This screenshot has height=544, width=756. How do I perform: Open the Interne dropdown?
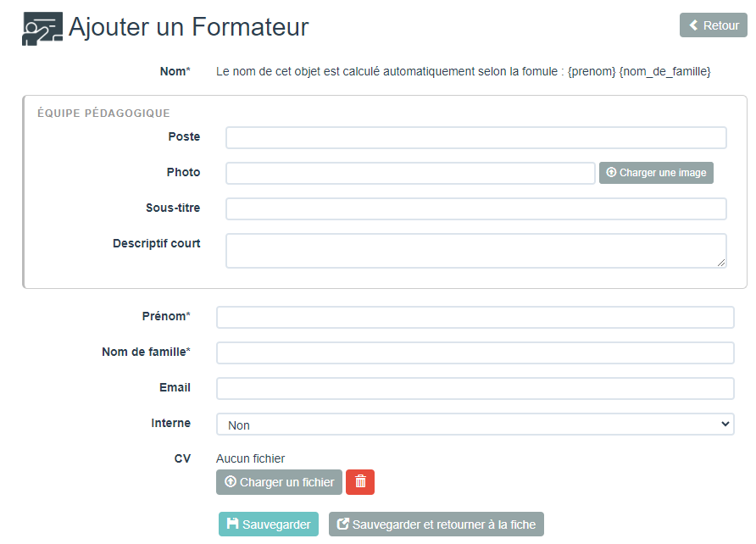[475, 425]
